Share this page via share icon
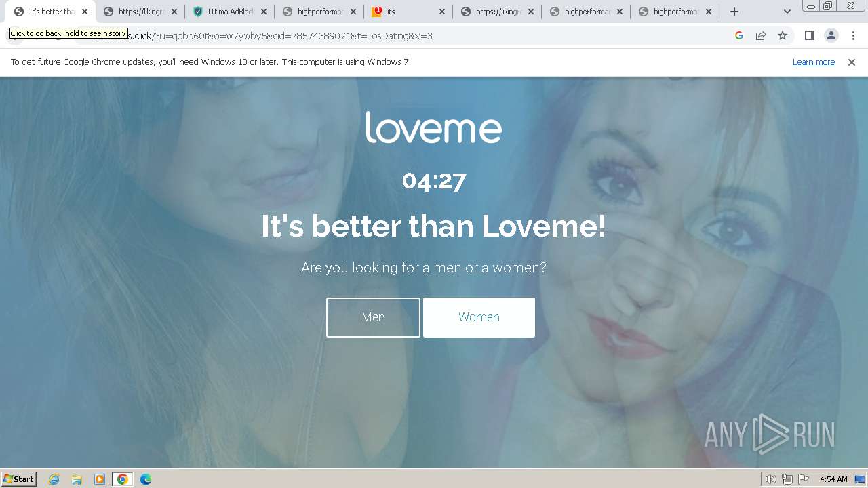 click(761, 35)
